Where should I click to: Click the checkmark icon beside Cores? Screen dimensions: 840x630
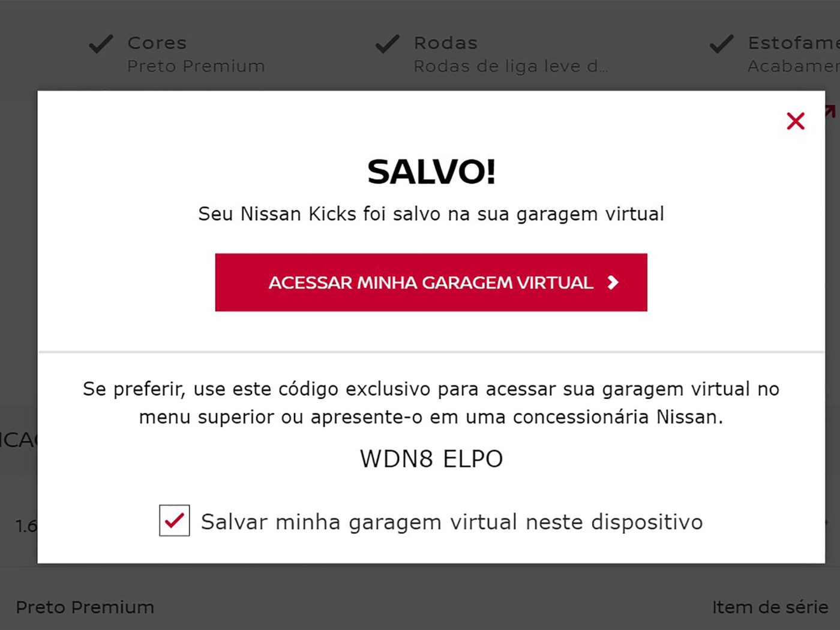(101, 44)
